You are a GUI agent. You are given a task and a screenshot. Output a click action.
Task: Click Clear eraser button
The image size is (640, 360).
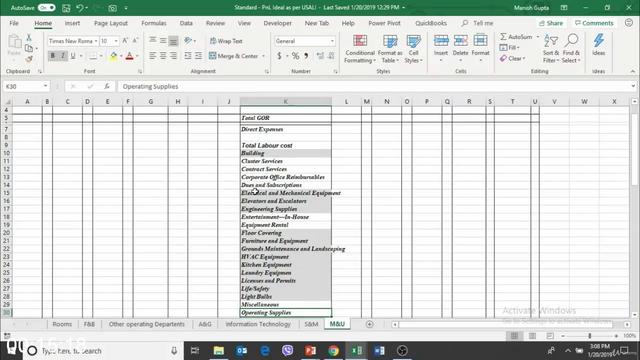tap(512, 58)
